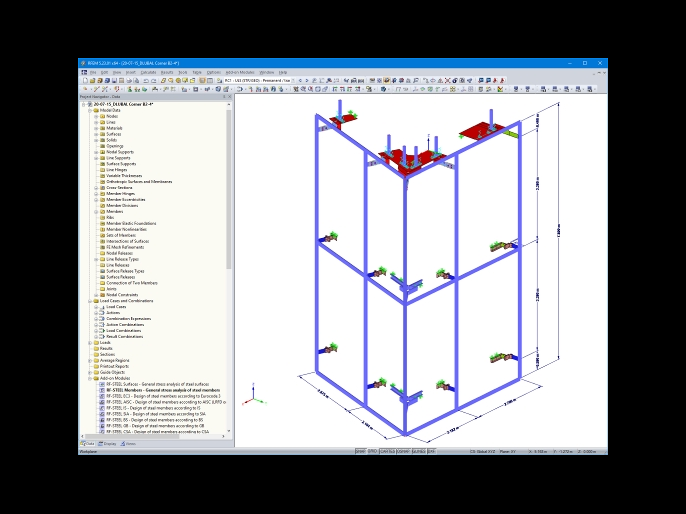Expand the Nodal Supports tree node
This screenshot has height=514, width=686.
96,152
